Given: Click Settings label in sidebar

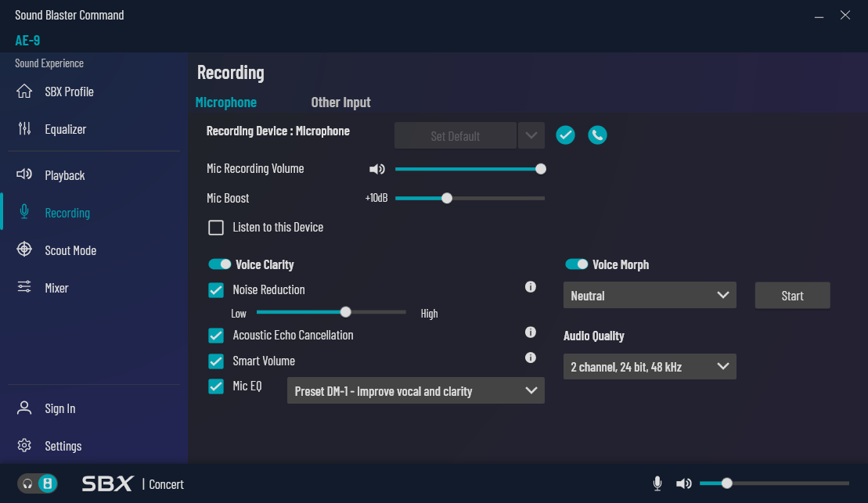Looking at the screenshot, I should coord(63,446).
